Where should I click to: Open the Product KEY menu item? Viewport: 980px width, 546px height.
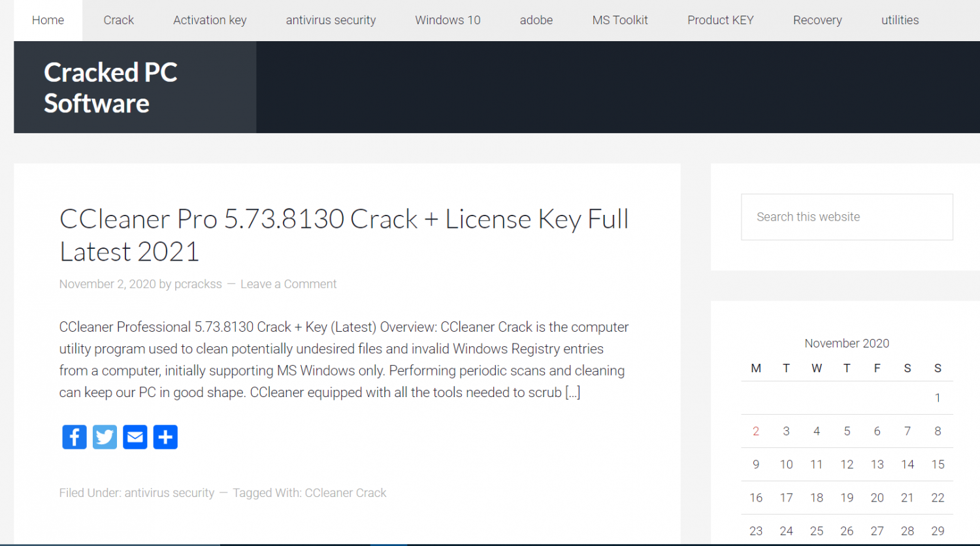tap(720, 20)
